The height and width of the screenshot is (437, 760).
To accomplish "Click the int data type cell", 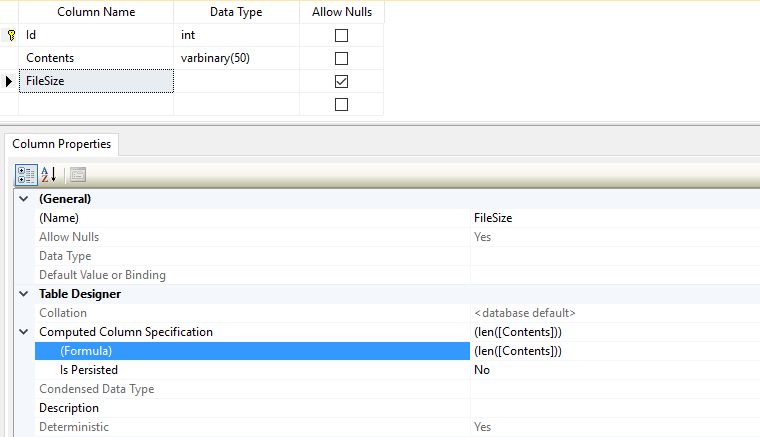I will pyautogui.click(x=236, y=35).
